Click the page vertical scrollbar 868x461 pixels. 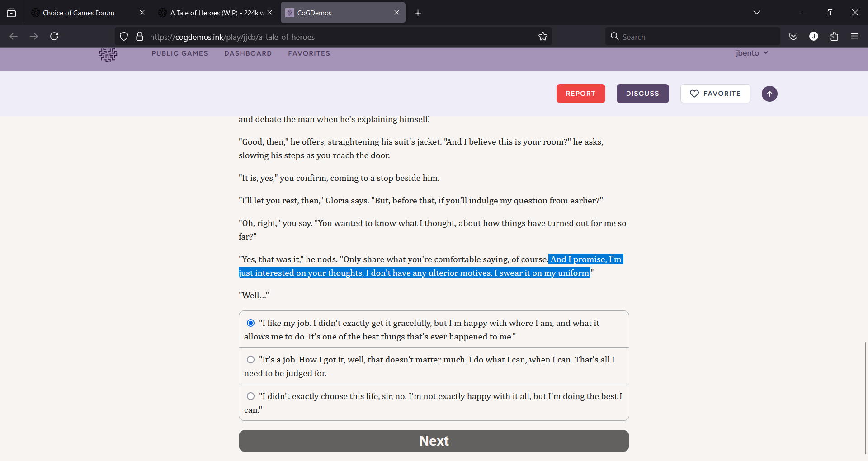click(865, 398)
